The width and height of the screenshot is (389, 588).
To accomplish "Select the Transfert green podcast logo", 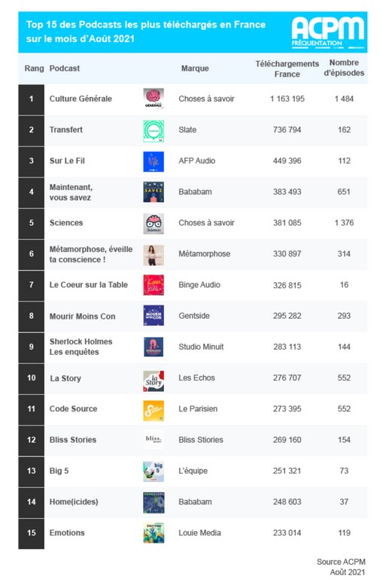I will coord(153,131).
